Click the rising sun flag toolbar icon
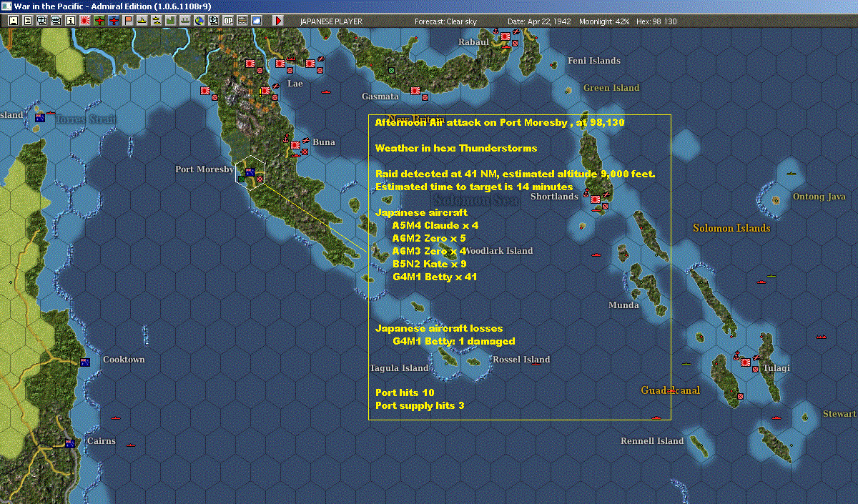Image resolution: width=858 pixels, height=504 pixels. point(85,21)
